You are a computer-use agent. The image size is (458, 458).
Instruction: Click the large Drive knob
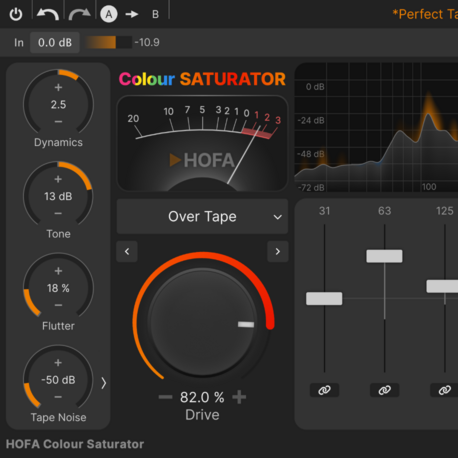pos(203,323)
